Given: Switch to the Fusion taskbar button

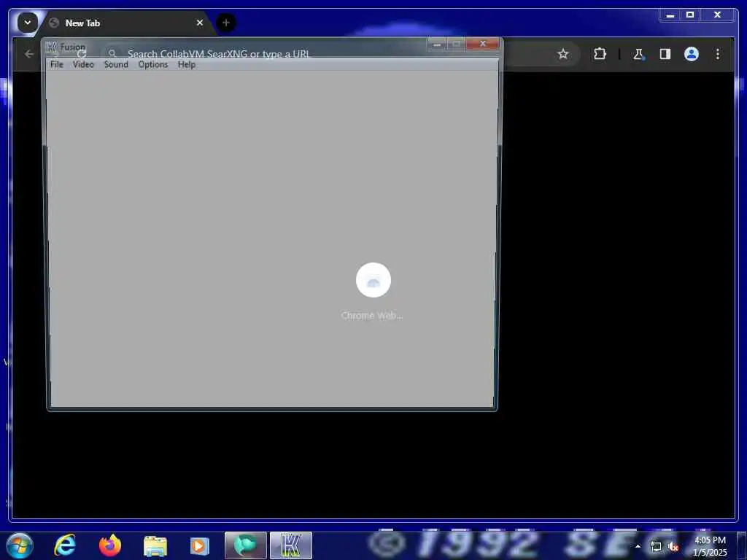Looking at the screenshot, I should pos(290,545).
